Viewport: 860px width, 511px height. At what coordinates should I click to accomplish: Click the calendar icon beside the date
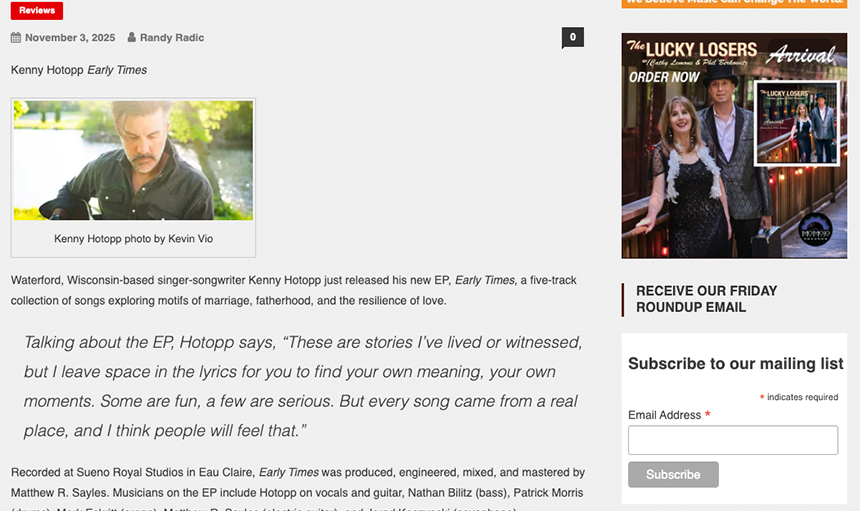16,37
